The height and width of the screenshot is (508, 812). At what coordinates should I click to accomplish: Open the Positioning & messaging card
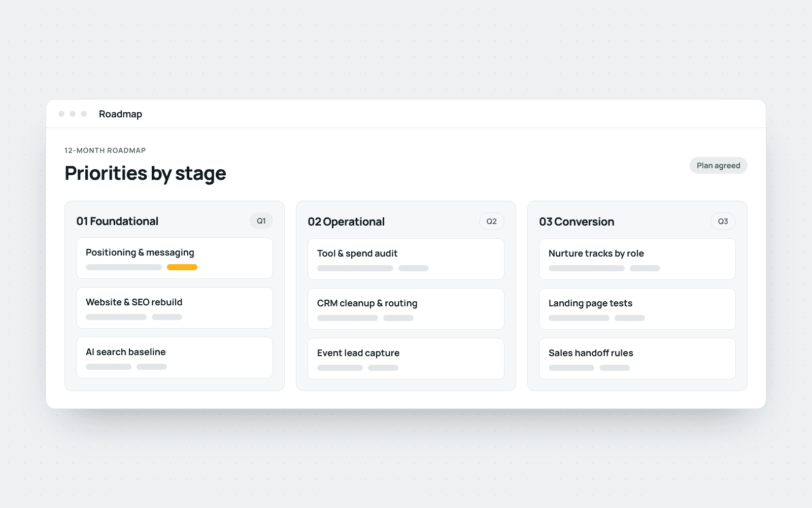tap(175, 258)
